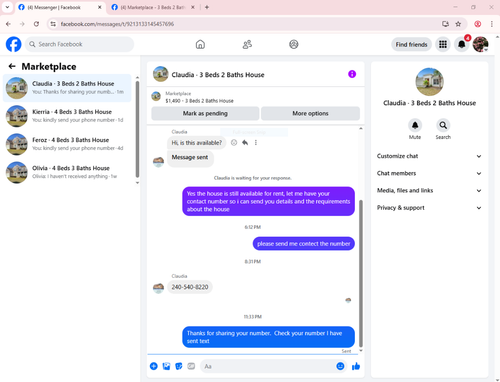Viewport: 500px width, 382px height.
Task: Click the 'Thanks for sharing your number' message bubble
Action: coord(268,337)
